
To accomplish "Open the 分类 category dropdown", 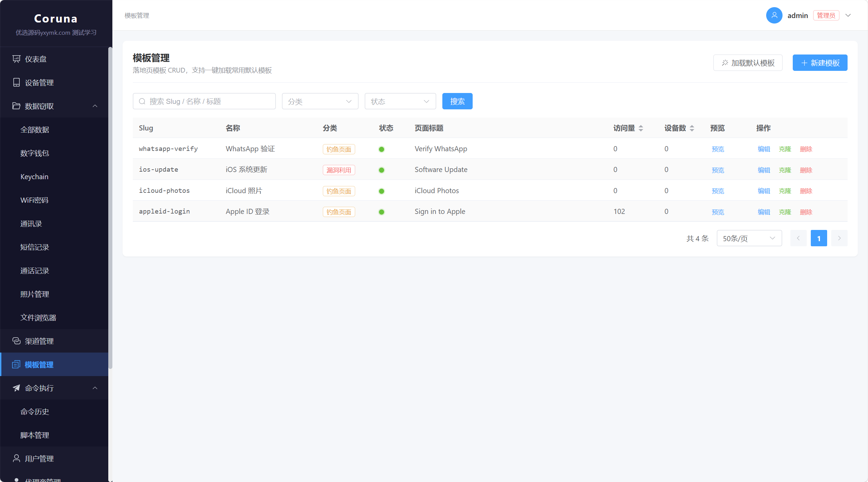I will [x=320, y=102].
